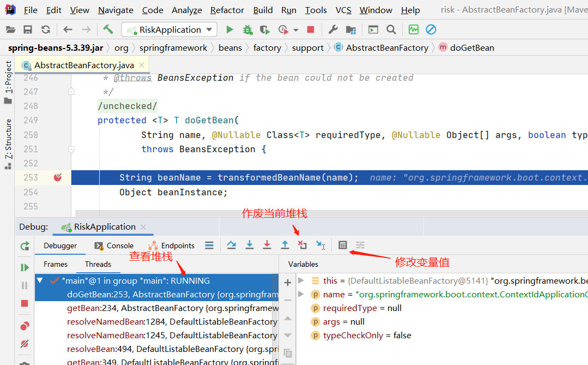Open the File menu
Viewport: 588px width, 365px height.
point(31,10)
